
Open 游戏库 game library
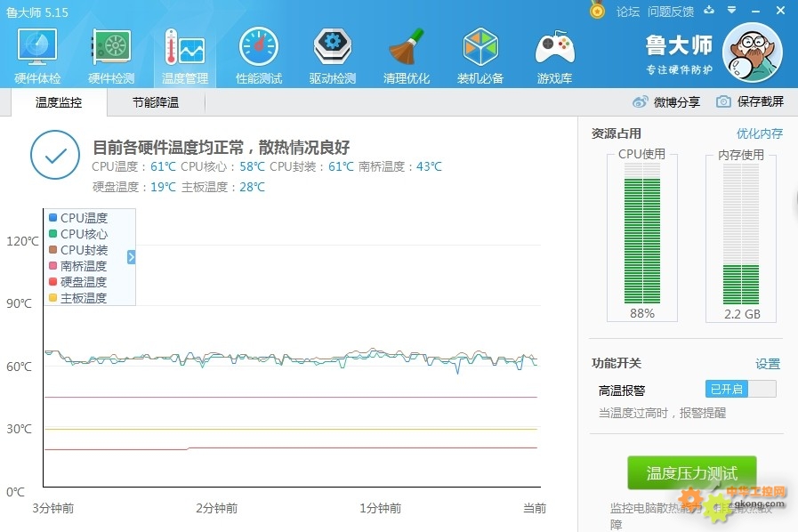pos(554,55)
